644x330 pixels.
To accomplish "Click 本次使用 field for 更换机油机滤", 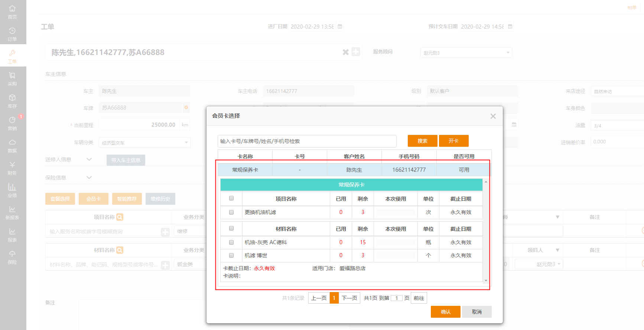I will click(x=396, y=212).
